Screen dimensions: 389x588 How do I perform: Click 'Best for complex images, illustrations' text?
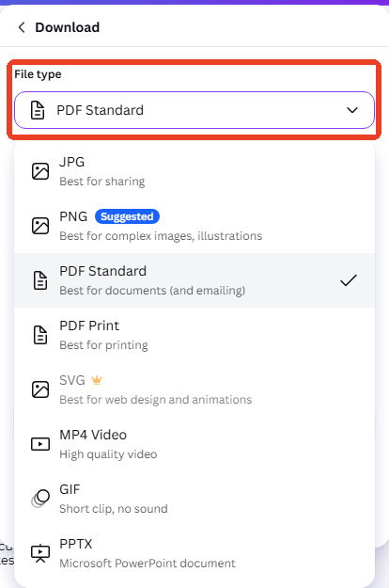coord(161,236)
